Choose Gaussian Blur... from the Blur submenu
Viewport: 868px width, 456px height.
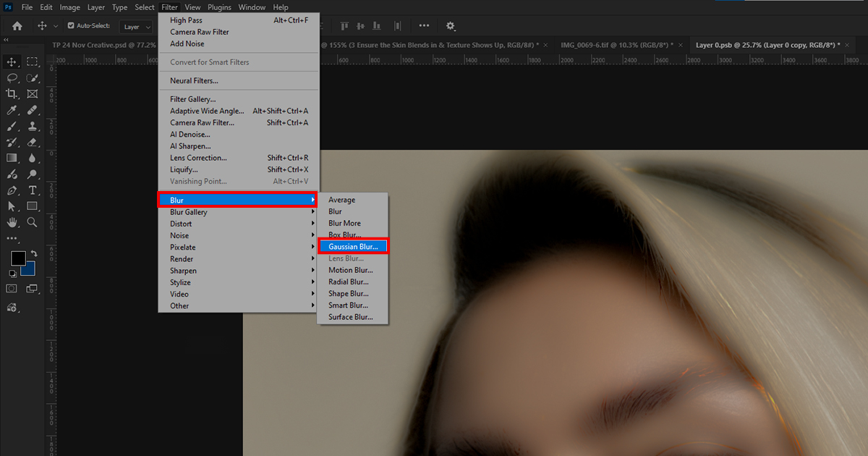[354, 247]
